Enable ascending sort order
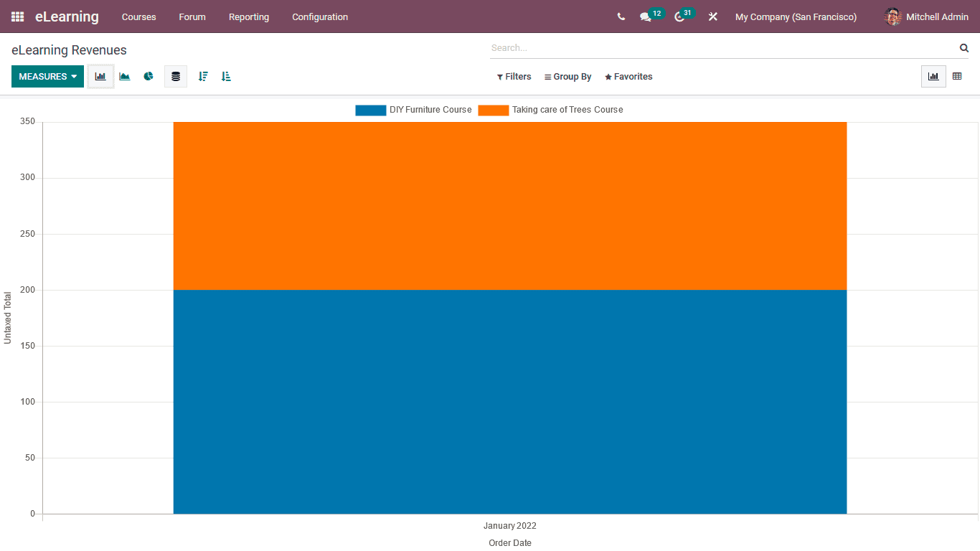980x551 pixels. tap(226, 76)
